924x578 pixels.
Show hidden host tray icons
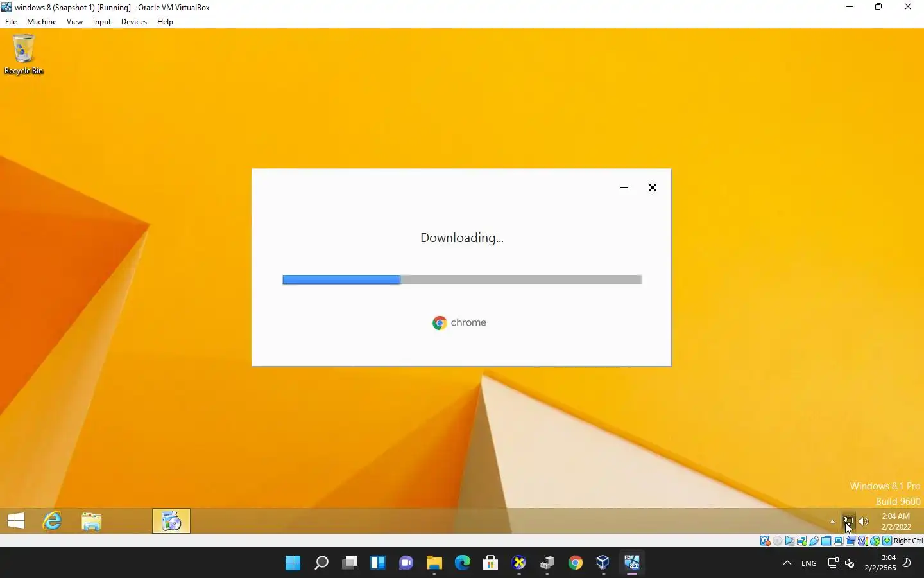tap(787, 563)
